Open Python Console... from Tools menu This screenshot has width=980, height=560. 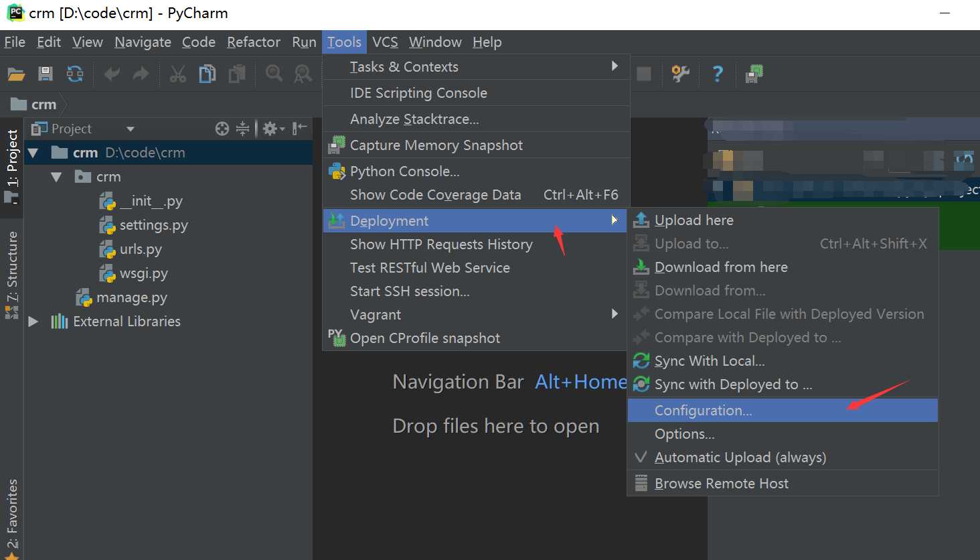click(476, 171)
